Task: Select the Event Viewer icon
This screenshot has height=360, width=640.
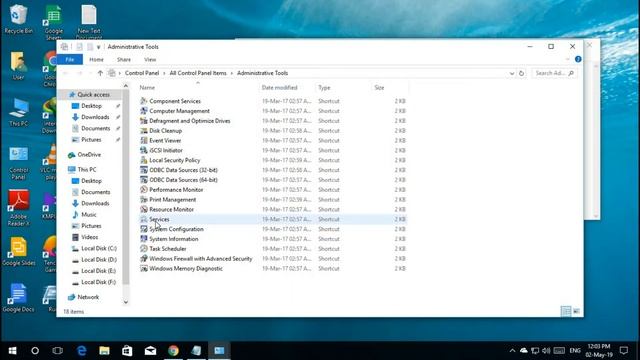Action: [x=144, y=140]
